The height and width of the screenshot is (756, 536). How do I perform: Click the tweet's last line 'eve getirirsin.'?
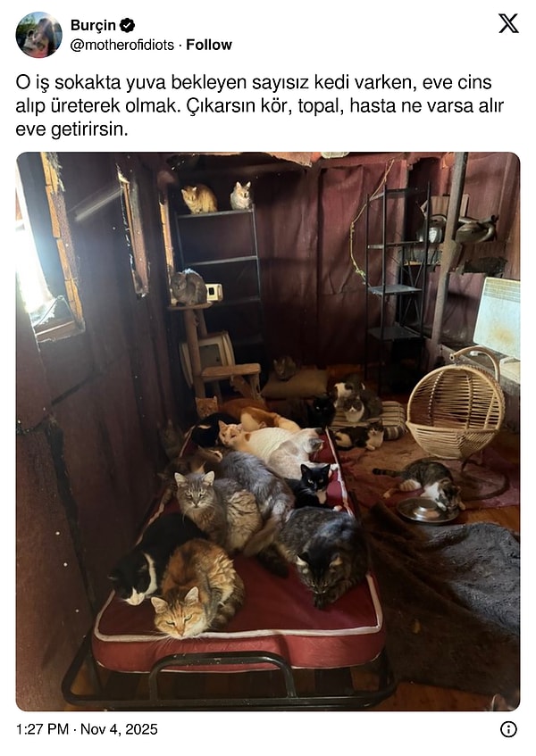71,129
